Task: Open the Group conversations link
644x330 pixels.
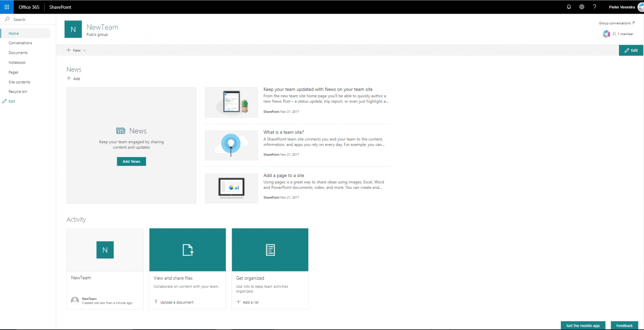Action: tap(617, 23)
